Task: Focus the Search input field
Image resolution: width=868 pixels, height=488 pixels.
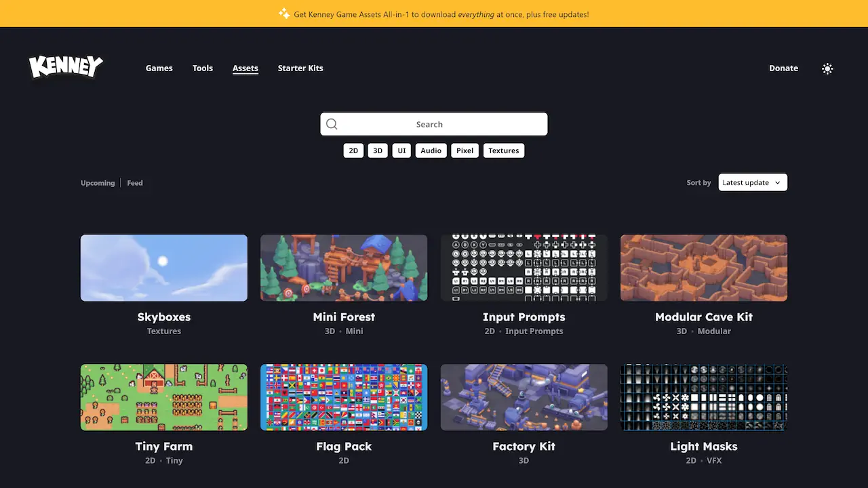Action: [x=434, y=124]
